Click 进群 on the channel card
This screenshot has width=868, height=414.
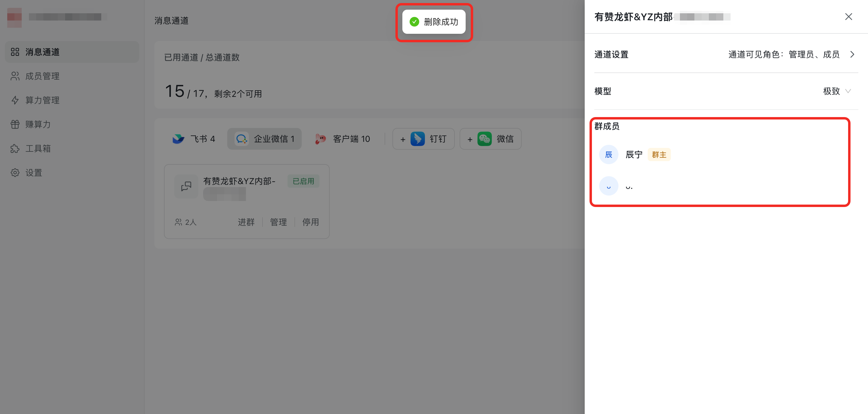(x=246, y=222)
